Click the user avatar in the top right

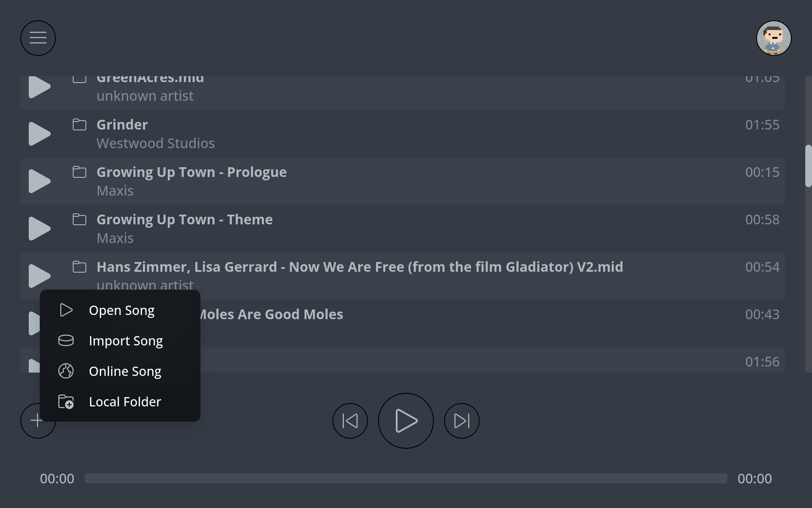point(774,38)
